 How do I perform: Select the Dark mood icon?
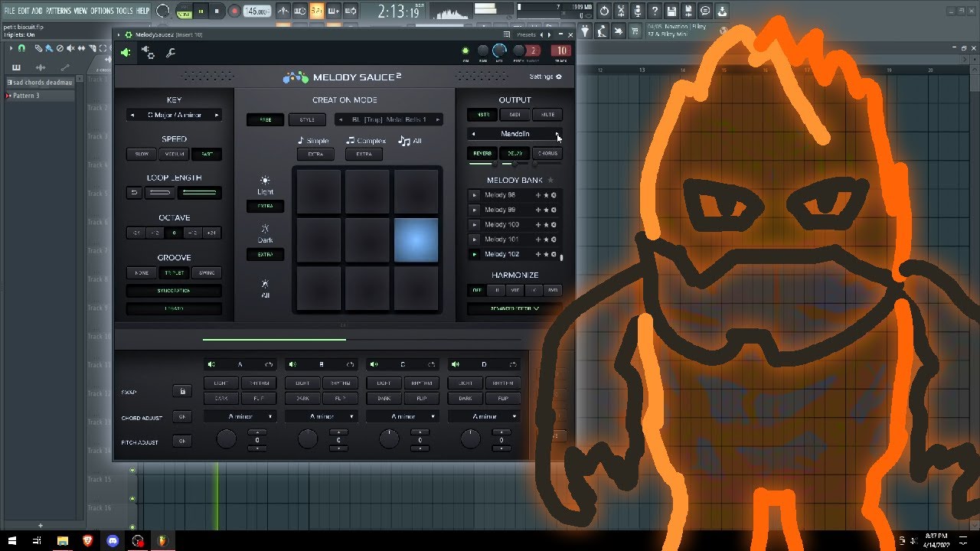click(x=265, y=229)
